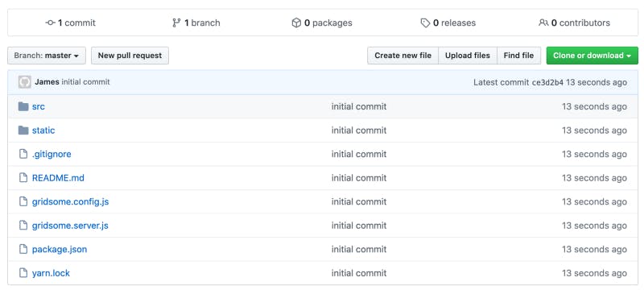Click initial commit message in src row

click(x=359, y=107)
